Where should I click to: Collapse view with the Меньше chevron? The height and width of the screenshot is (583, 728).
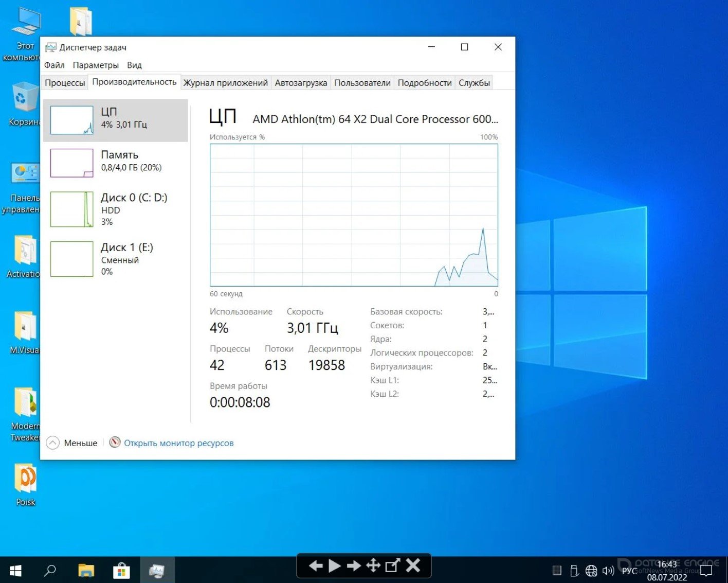tap(53, 443)
